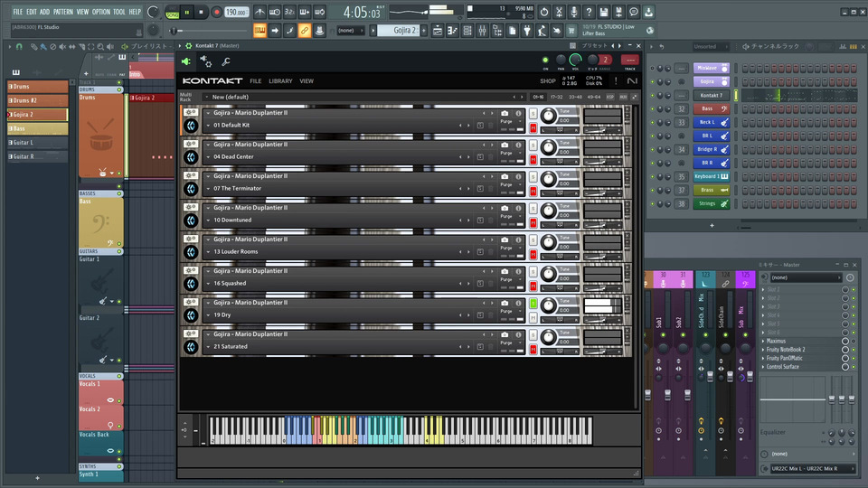
Task: Click the graph editor icon in channel rack header
Action: [x=843, y=46]
